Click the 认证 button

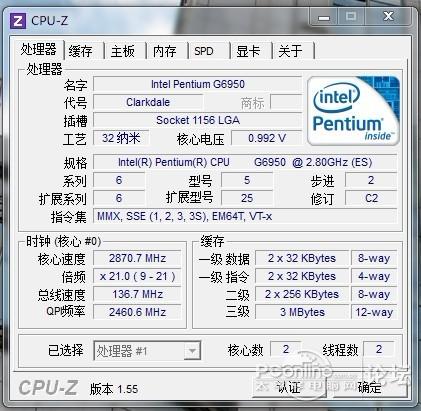[x=289, y=387]
